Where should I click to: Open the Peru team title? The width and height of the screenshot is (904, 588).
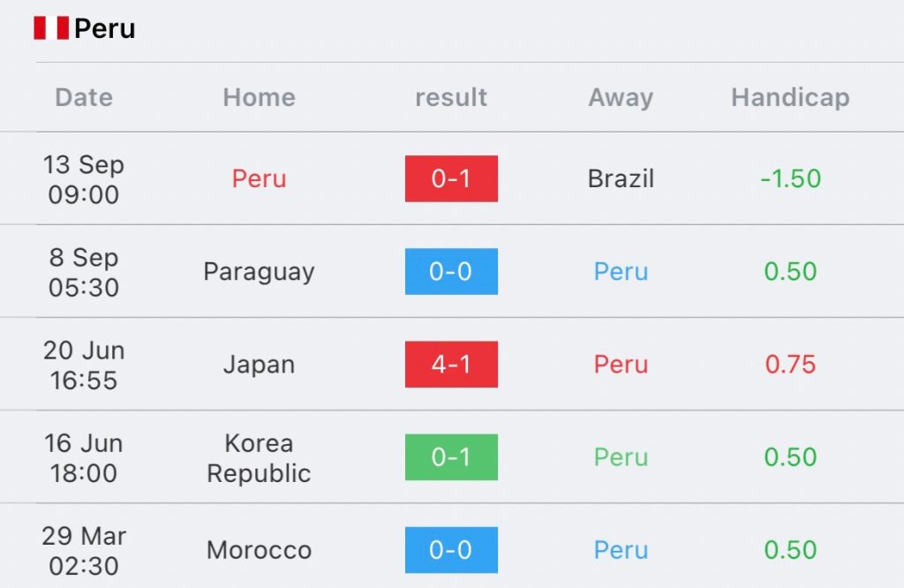pos(105,28)
